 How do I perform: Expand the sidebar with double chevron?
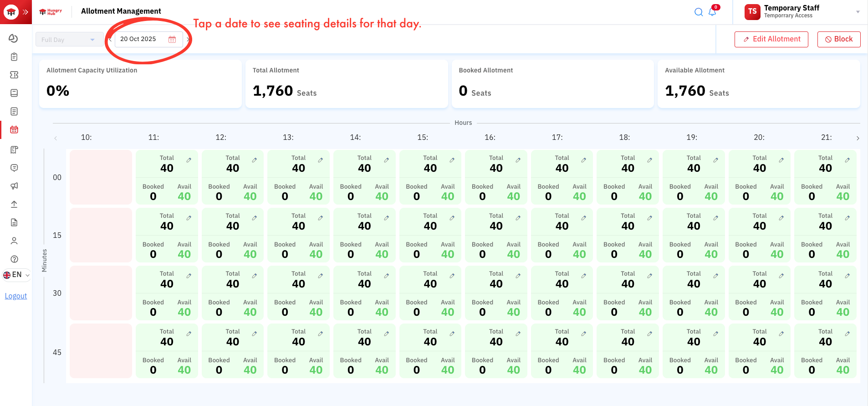[26, 12]
